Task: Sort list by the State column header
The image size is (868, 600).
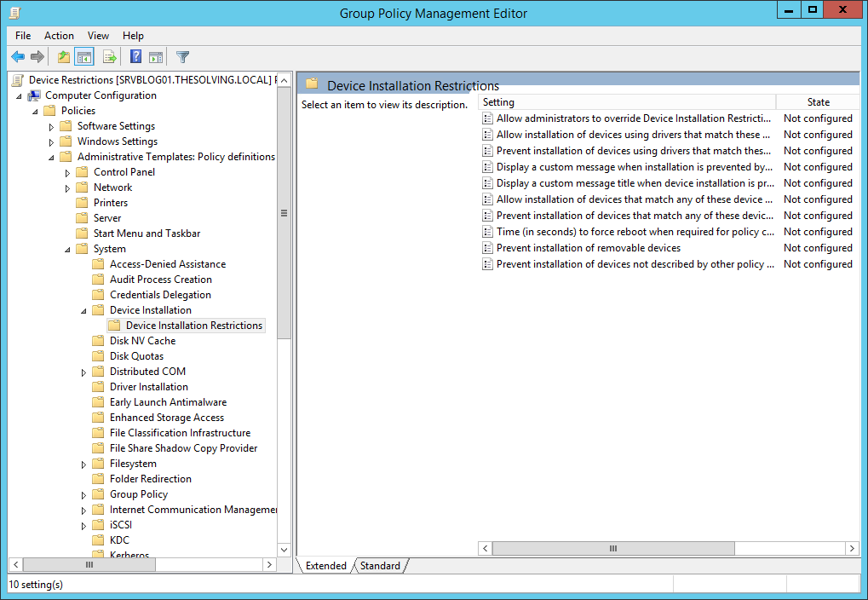Action: (x=818, y=102)
